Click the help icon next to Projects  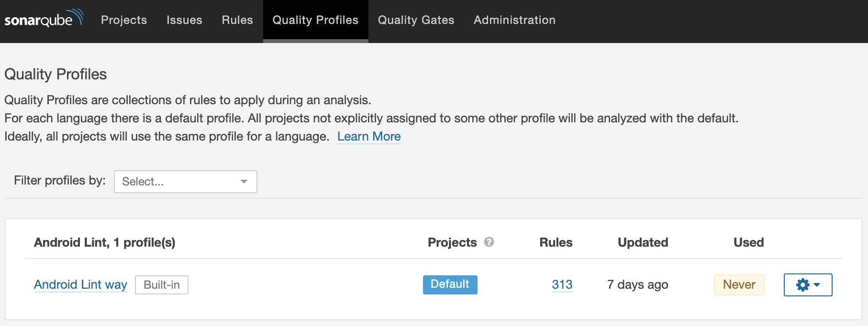tap(489, 242)
